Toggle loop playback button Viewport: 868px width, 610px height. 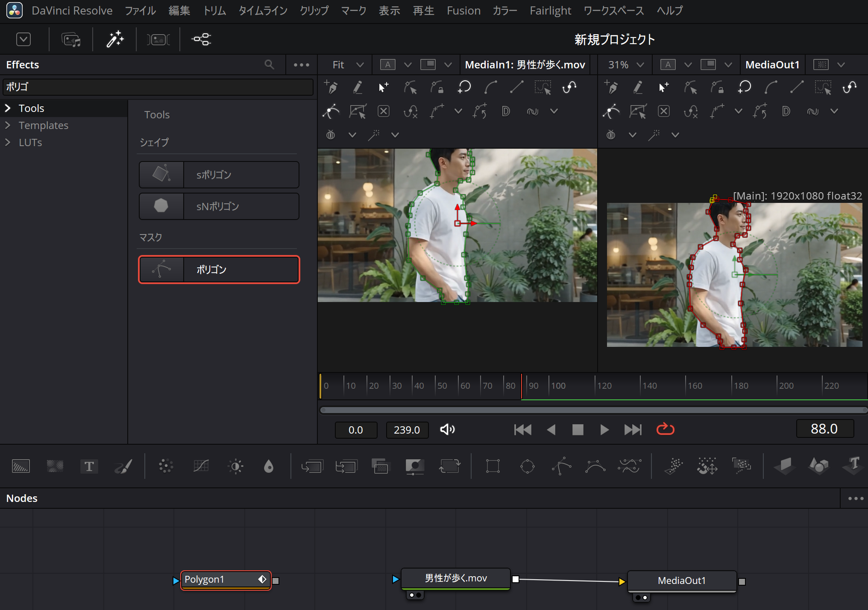click(665, 429)
